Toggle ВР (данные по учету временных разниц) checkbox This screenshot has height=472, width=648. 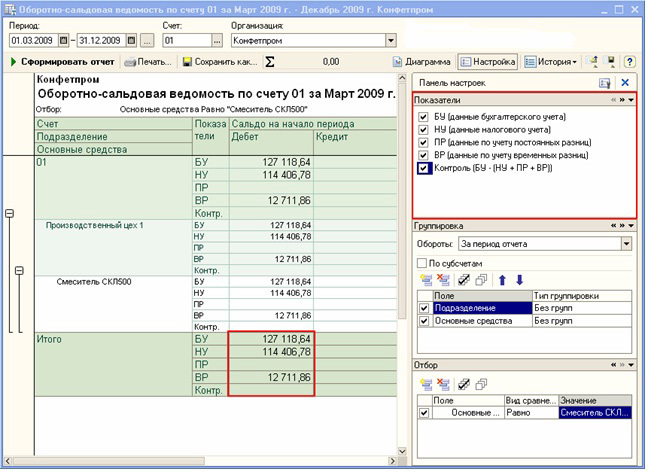click(x=423, y=155)
